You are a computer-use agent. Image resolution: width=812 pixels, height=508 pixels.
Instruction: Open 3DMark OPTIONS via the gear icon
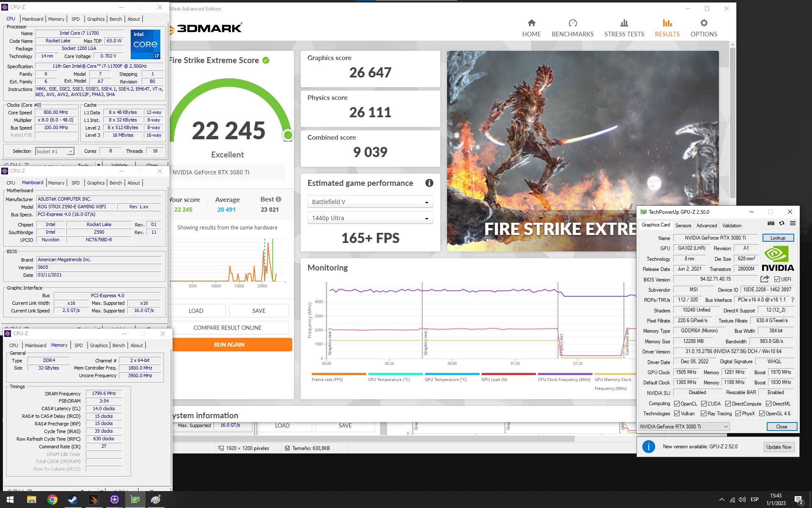click(704, 23)
